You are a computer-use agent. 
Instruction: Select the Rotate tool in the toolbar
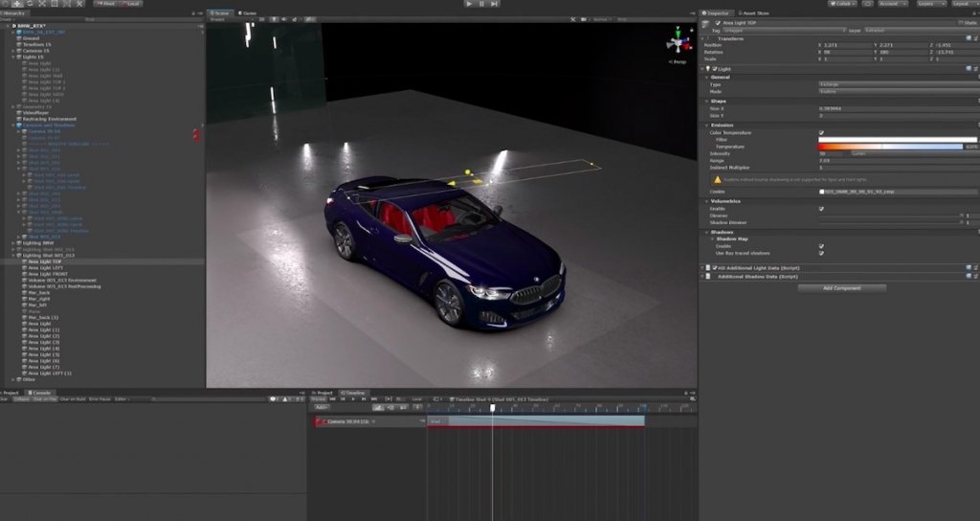(x=30, y=4)
